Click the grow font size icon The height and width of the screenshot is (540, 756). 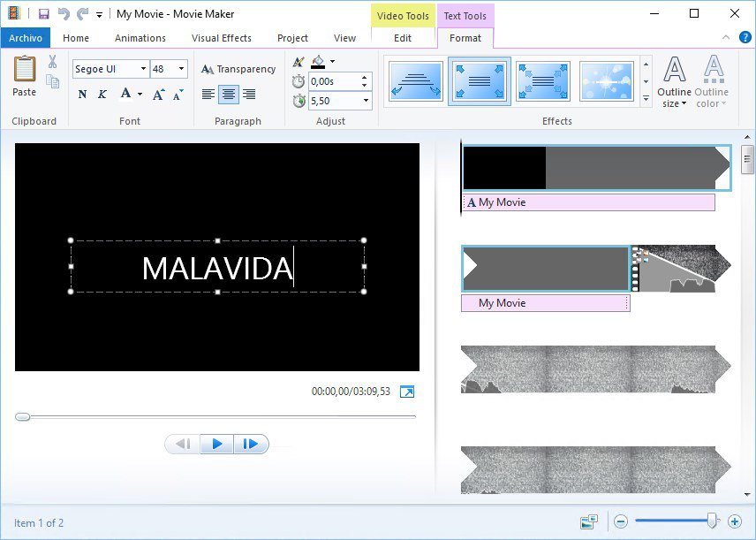point(158,92)
